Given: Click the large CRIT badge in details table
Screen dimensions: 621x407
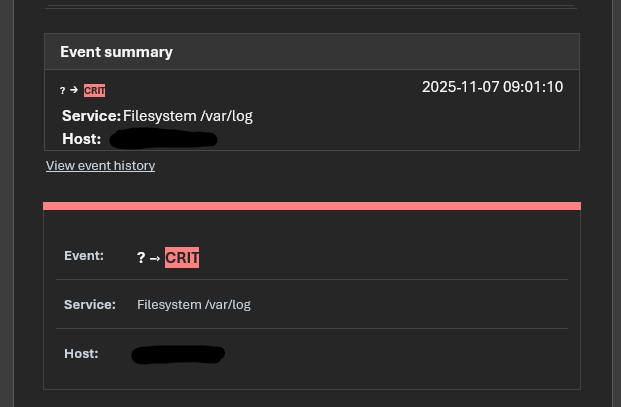Looking at the screenshot, I should pos(183,258).
